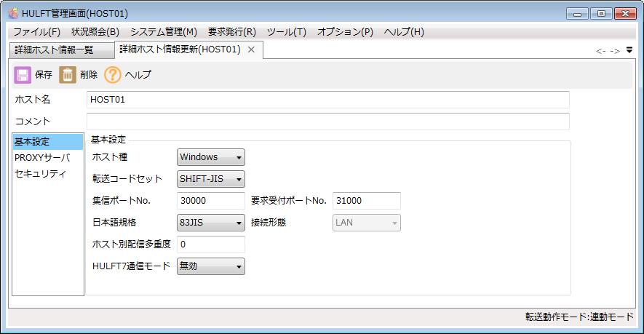Click the HULFT app icon in title bar
Viewport: 644px width, 334px height.
pyautogui.click(x=13, y=13)
